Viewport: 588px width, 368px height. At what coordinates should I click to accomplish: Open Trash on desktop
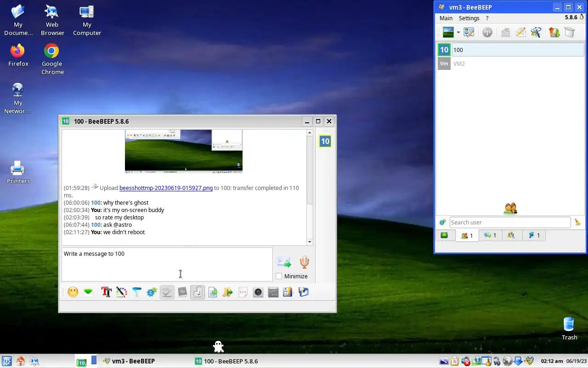[569, 329]
